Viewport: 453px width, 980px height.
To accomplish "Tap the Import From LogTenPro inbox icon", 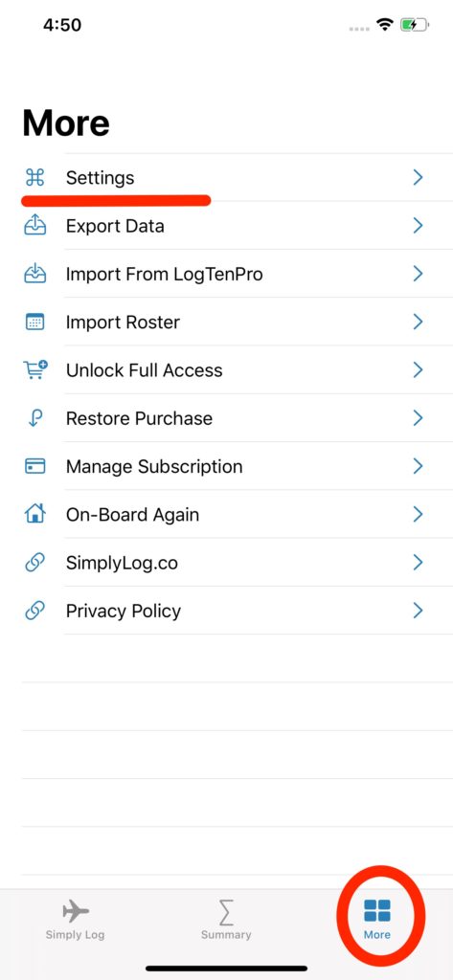I will 35,274.
